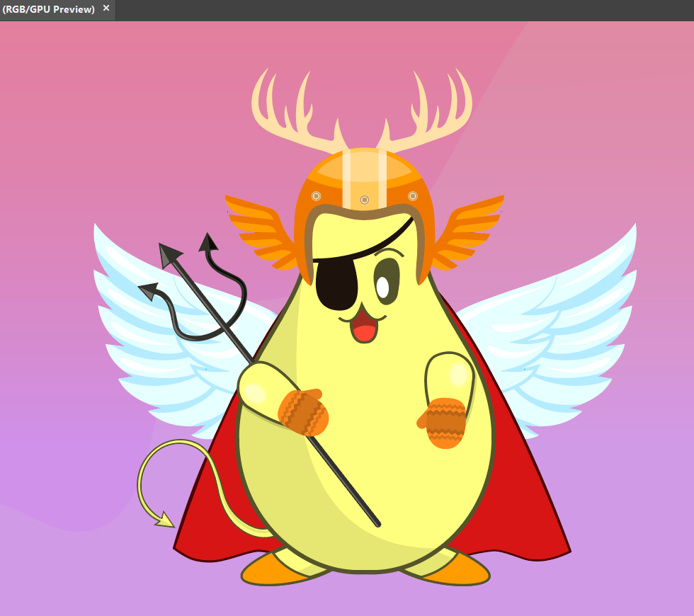Click the character's uncovered olive eye
Image resolution: width=694 pixels, height=616 pixels.
click(x=387, y=281)
